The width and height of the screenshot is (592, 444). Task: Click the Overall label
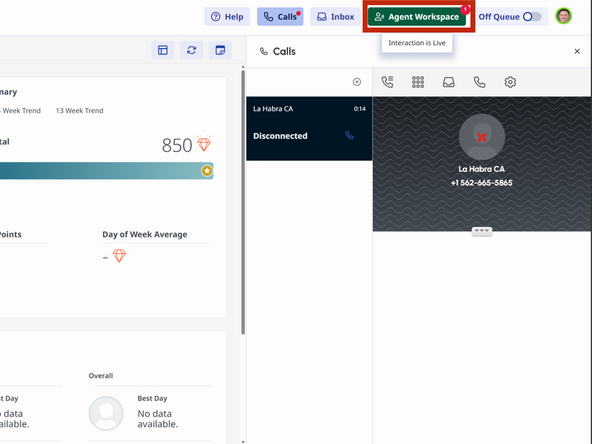pyautogui.click(x=101, y=376)
